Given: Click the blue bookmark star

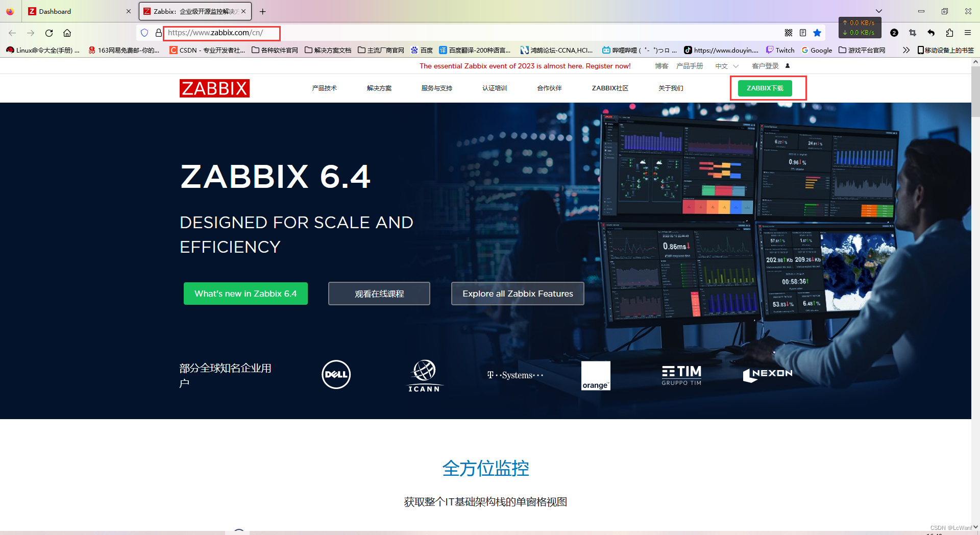Looking at the screenshot, I should point(817,33).
